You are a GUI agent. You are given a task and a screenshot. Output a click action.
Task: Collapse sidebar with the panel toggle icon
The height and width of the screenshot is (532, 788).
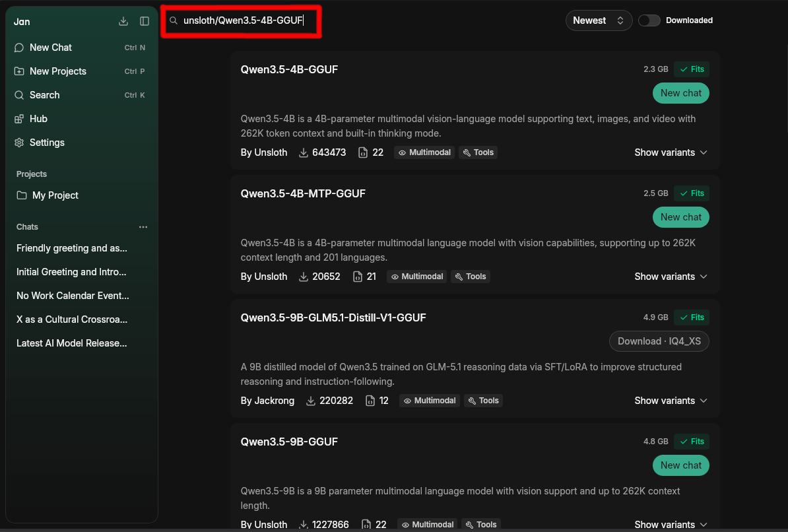[x=145, y=21]
